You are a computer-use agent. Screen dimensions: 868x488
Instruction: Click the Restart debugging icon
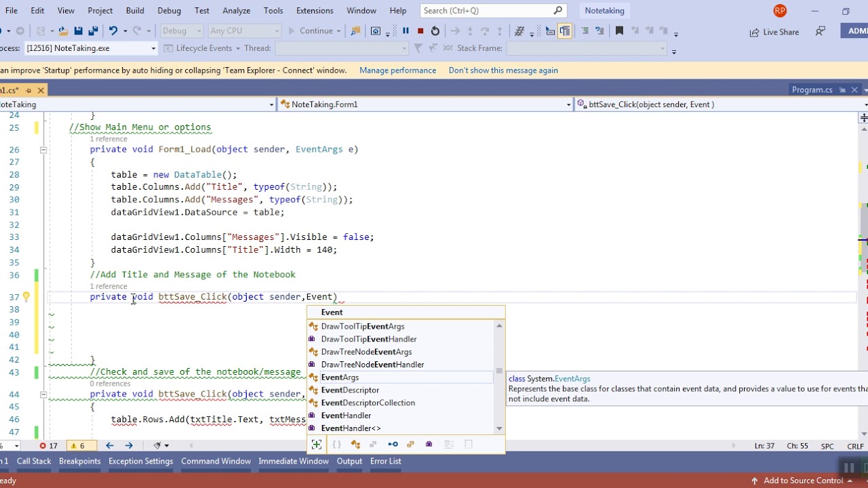[435, 30]
